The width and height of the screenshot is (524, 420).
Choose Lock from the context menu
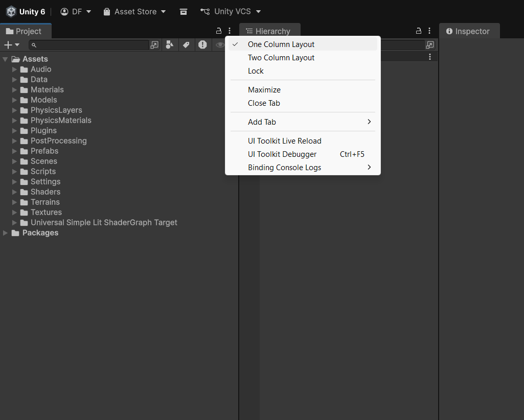(303, 71)
